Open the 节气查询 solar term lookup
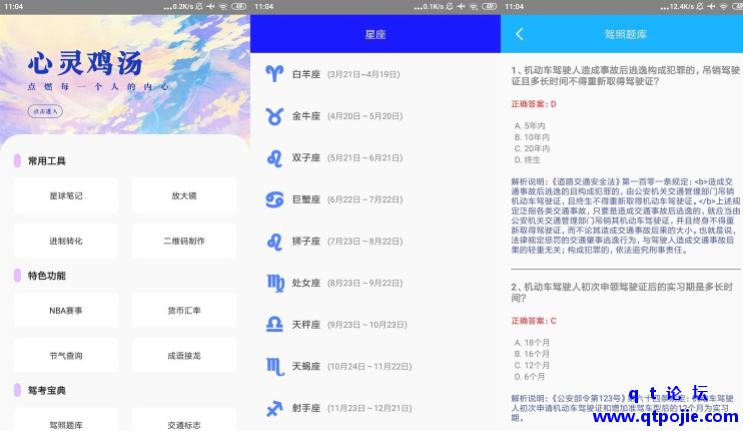Image resolution: width=743 pixels, height=431 pixels. pyautogui.click(x=66, y=355)
